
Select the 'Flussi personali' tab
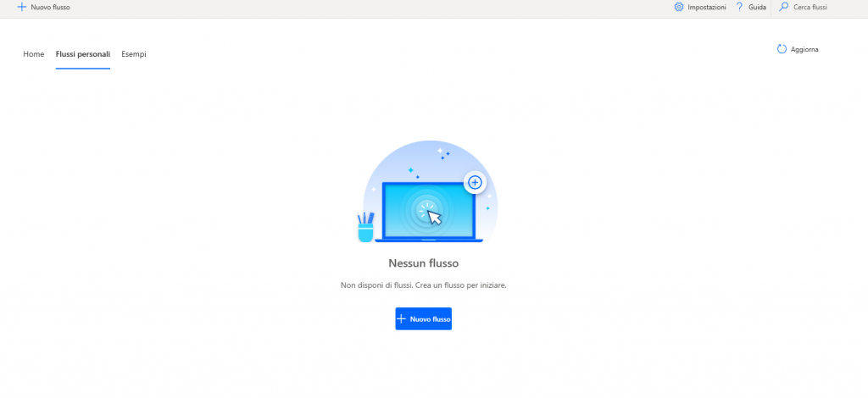pyautogui.click(x=83, y=54)
